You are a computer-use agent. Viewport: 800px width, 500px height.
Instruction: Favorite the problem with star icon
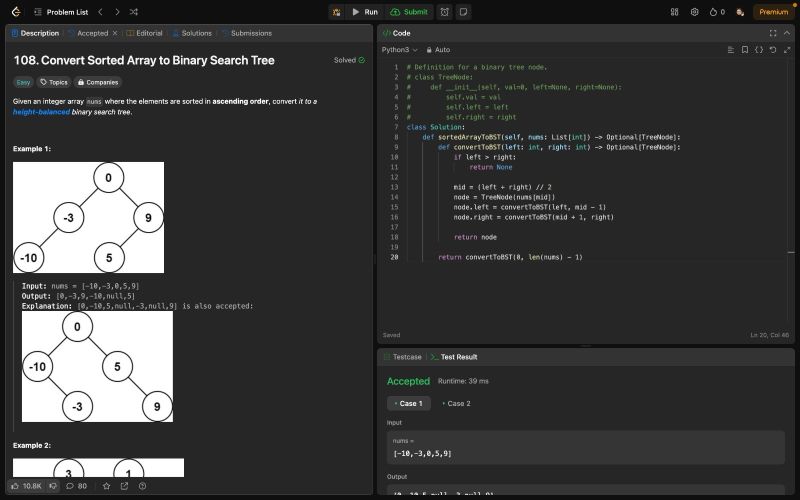coord(106,486)
